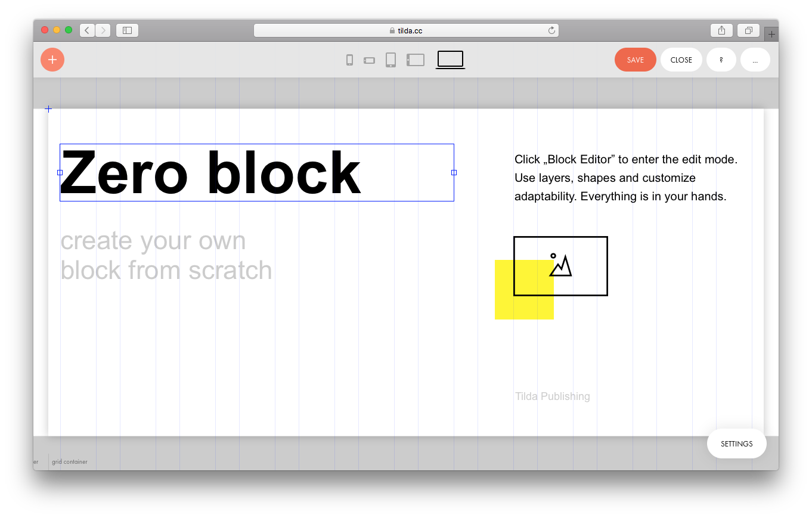Click the tilda.cc address bar
The width and height of the screenshot is (812, 518).
click(x=405, y=30)
